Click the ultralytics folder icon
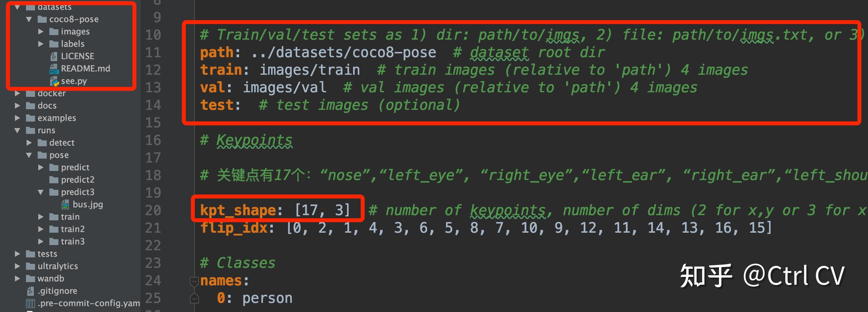 [31, 266]
